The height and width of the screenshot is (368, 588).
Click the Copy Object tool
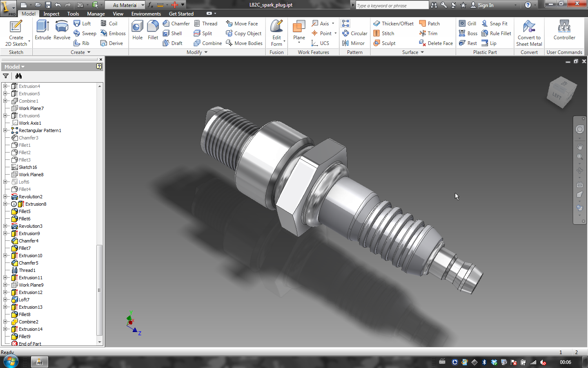[244, 34]
